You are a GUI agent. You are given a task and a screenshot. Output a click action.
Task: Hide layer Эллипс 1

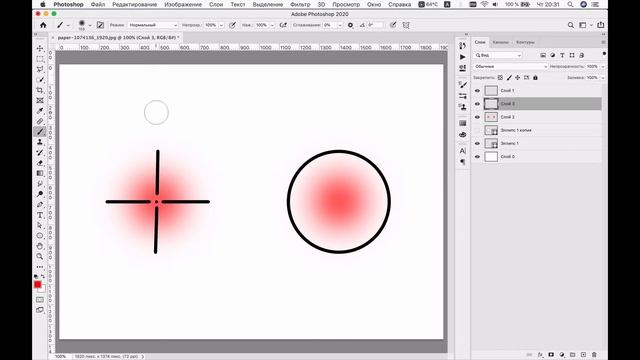pyautogui.click(x=477, y=143)
